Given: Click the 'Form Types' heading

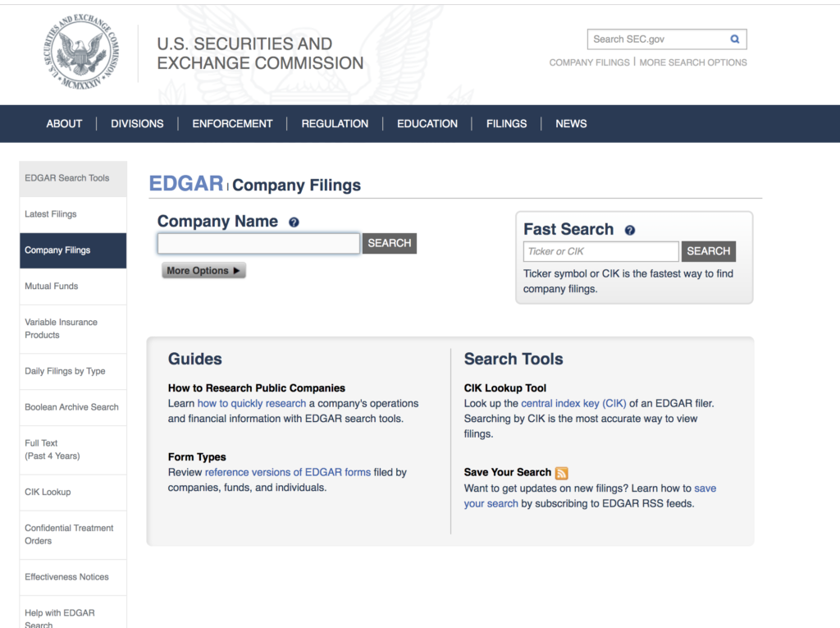Looking at the screenshot, I should pos(197,457).
